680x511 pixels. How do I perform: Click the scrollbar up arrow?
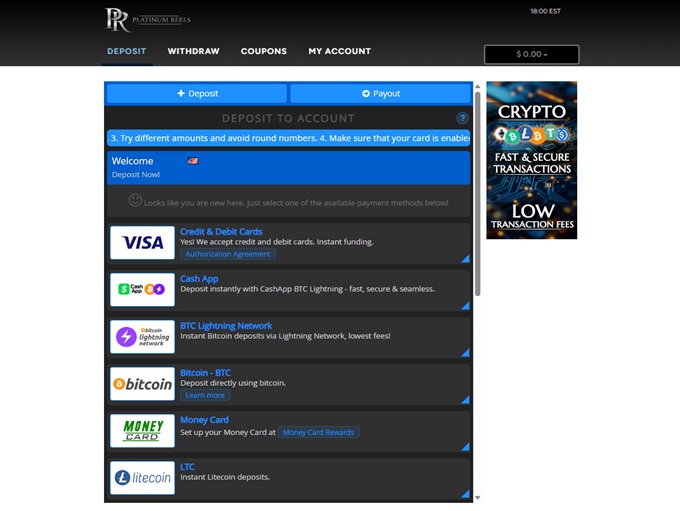click(x=477, y=87)
